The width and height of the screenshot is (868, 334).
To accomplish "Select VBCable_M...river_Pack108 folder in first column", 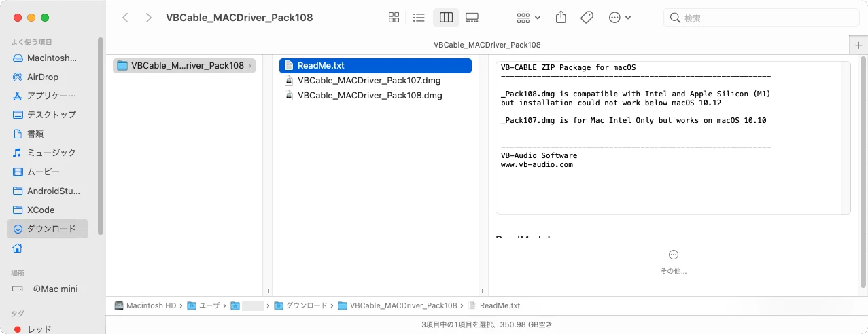I will (x=184, y=66).
